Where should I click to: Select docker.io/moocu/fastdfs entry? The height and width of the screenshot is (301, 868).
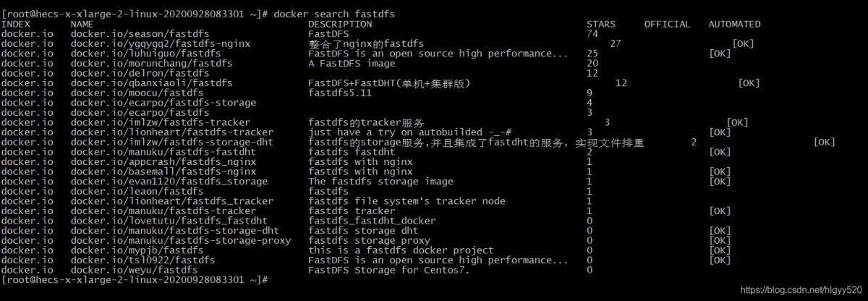pos(137,93)
